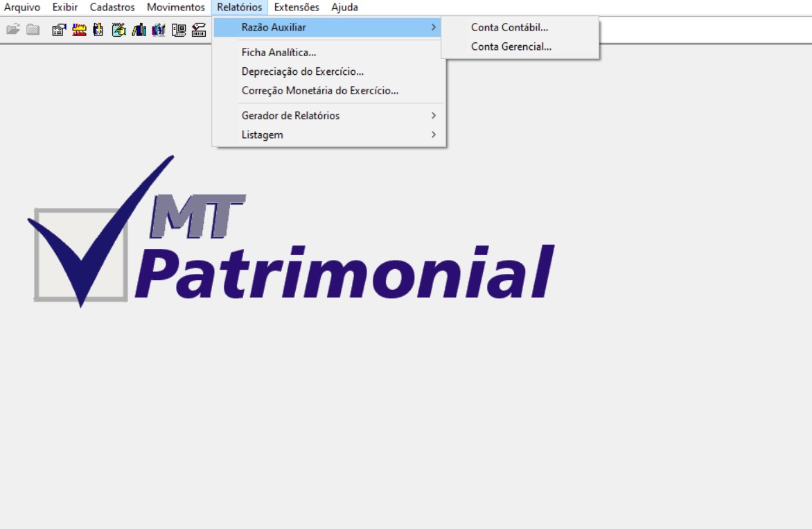Choose Correção Monetária do Exercício report
This screenshot has height=529, width=812.
pyautogui.click(x=327, y=91)
